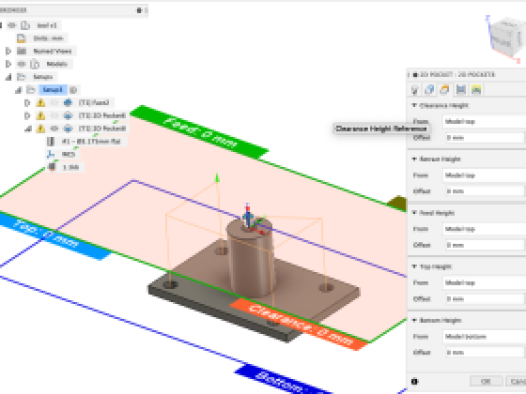Expand the Named Views tree node

[8, 51]
